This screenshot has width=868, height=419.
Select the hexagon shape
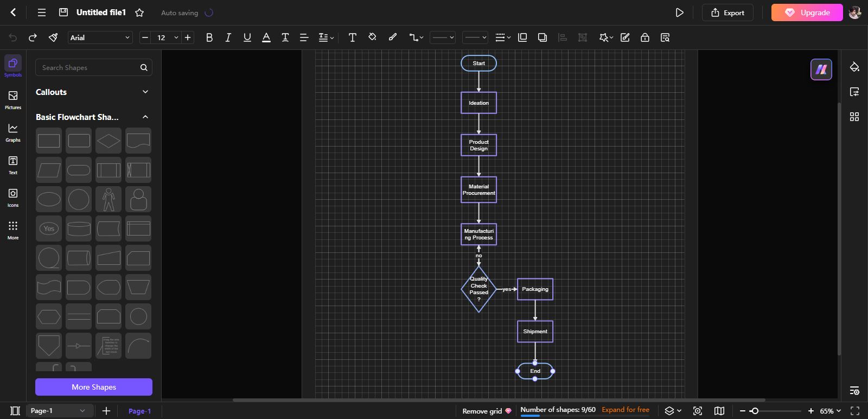49,316
